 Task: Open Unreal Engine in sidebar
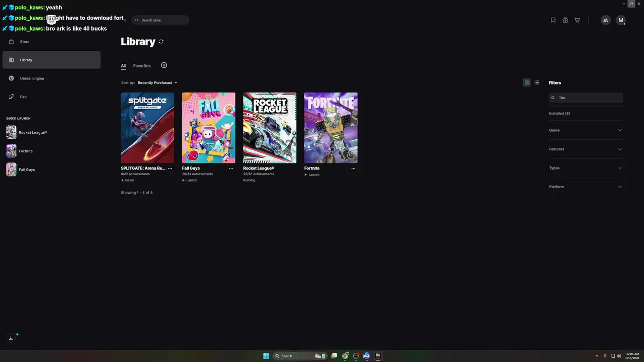pos(51,78)
